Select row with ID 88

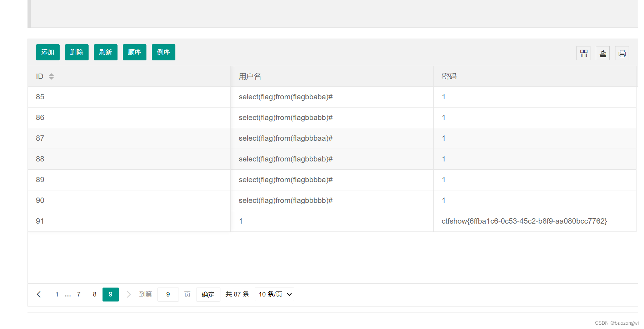[x=332, y=159]
